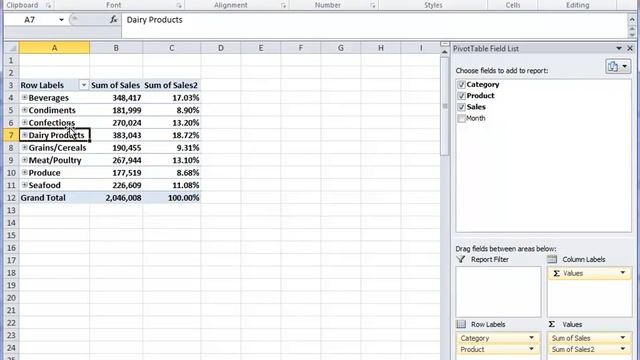Click the Report Filter drop area
Image resolution: width=640 pixels, height=360 pixels.
(x=498, y=291)
